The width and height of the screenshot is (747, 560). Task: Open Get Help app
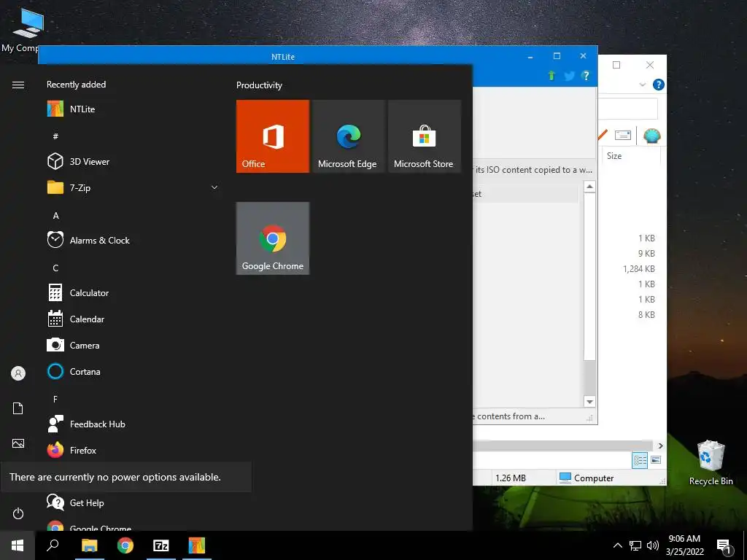(x=133, y=502)
